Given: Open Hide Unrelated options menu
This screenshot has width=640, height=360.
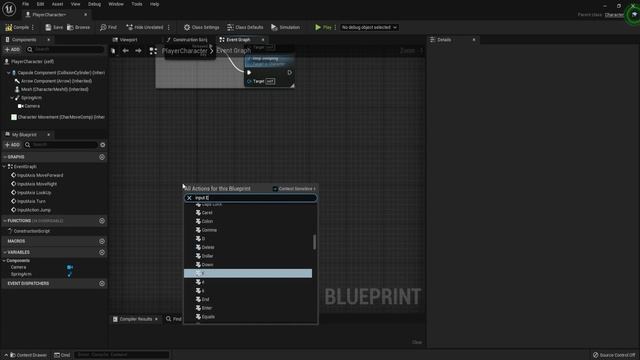Looking at the screenshot, I should click(x=169, y=27).
